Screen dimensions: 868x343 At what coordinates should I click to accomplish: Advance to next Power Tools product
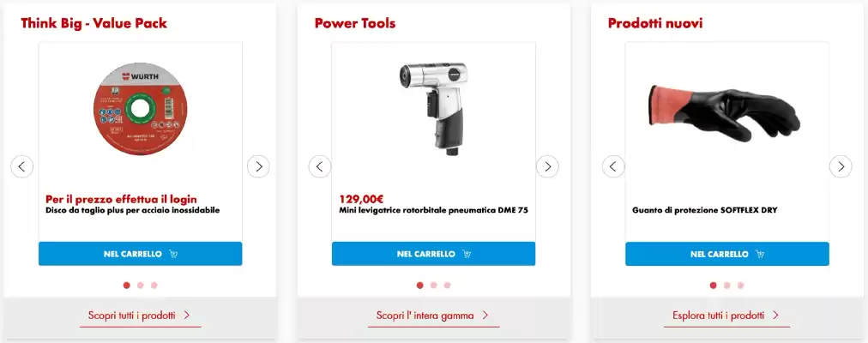click(547, 166)
